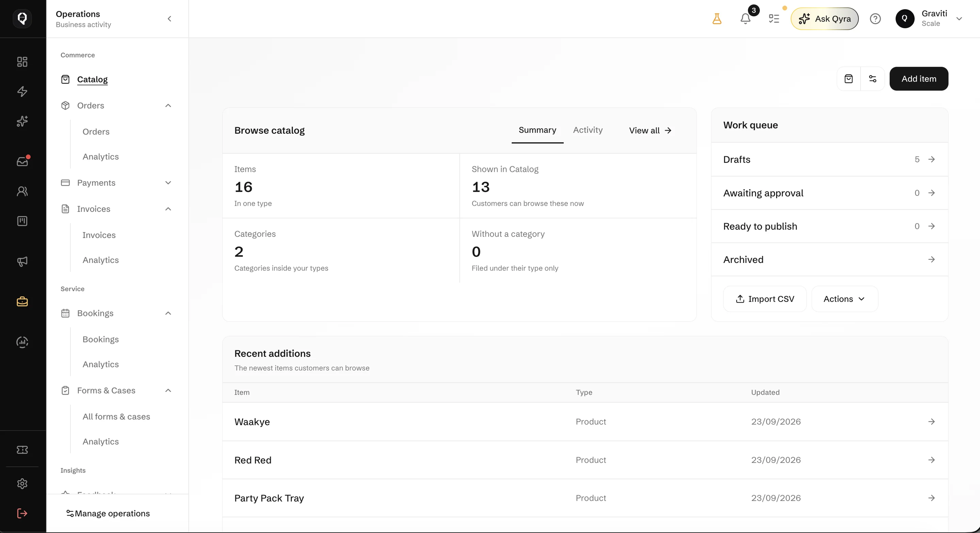Open notifications bell with 3 badge

(x=746, y=19)
